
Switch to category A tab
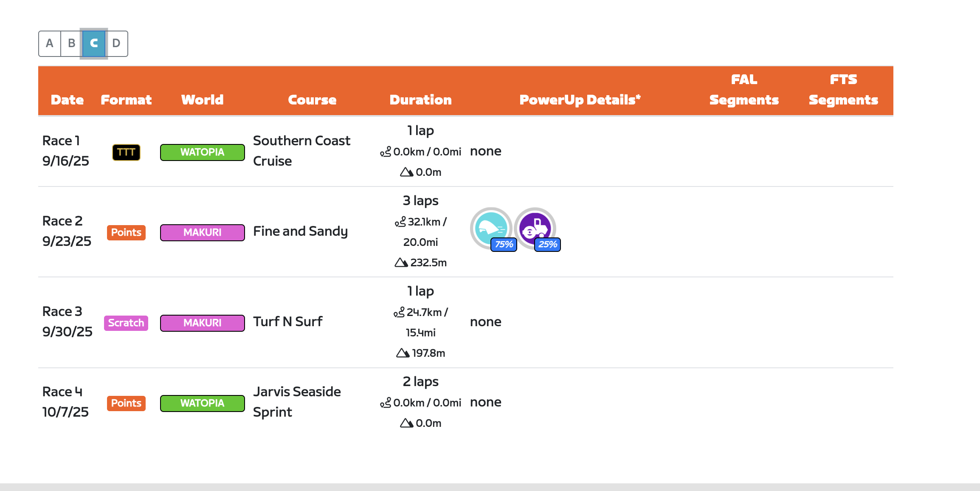(x=50, y=43)
